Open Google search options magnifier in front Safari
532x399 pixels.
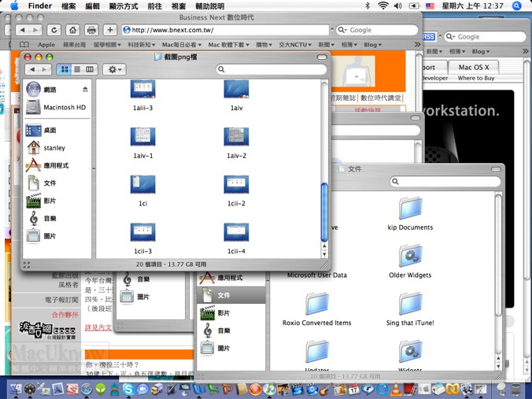[342, 30]
